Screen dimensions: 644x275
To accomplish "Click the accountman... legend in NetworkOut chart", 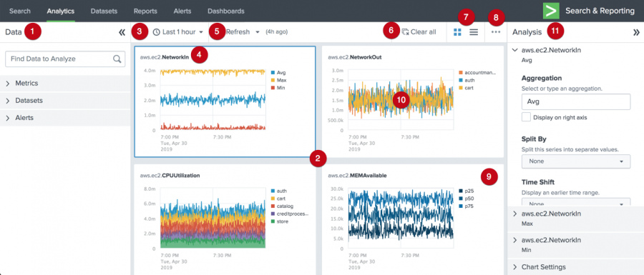I will point(477,73).
